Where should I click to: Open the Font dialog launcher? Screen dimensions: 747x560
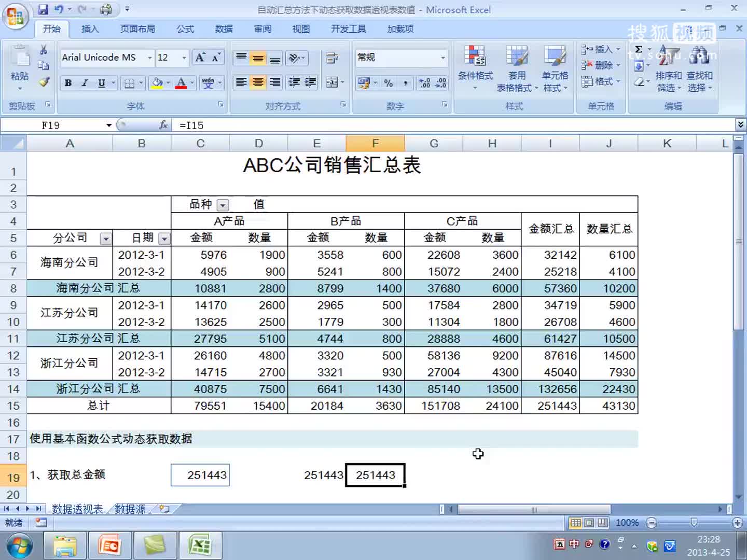coord(220,105)
